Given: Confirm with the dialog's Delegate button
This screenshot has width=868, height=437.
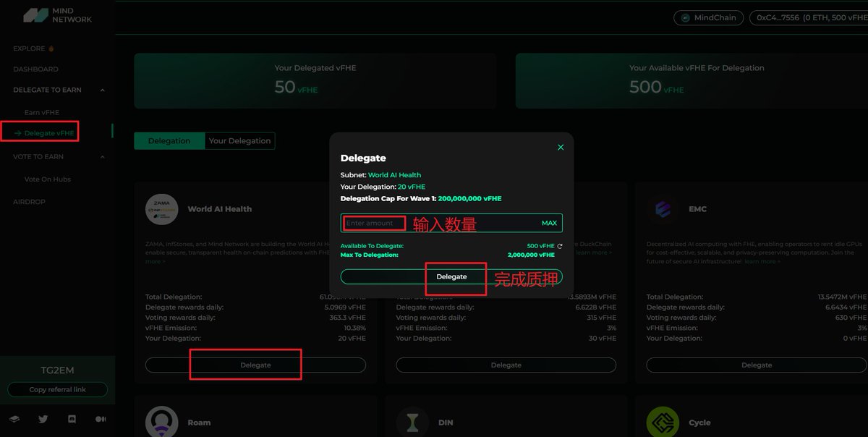Looking at the screenshot, I should click(451, 277).
